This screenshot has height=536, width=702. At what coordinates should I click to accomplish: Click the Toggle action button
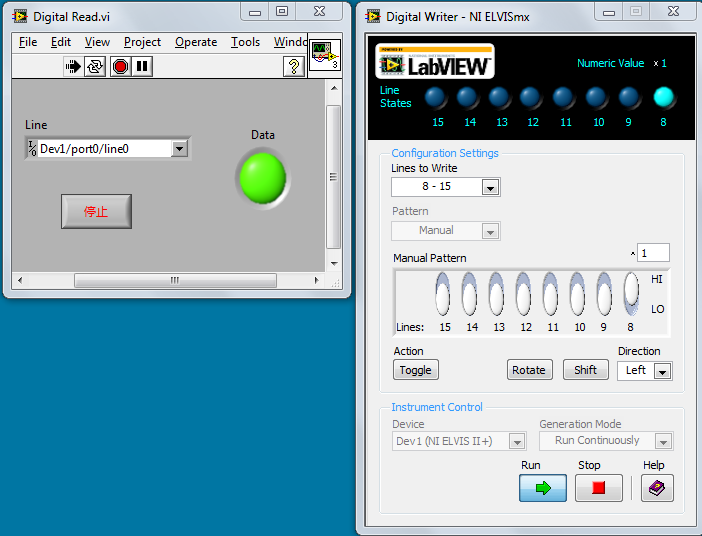415,370
